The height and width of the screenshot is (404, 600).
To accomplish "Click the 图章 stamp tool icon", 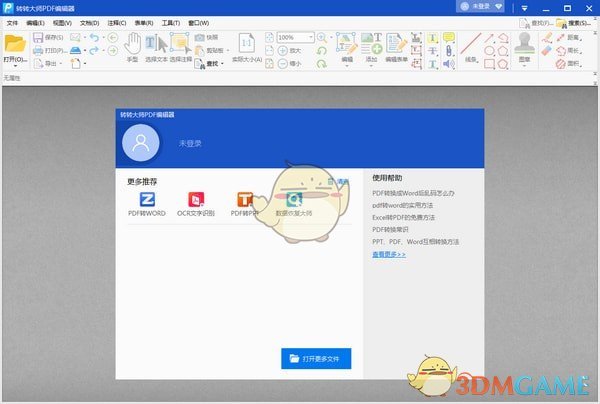I will (524, 44).
